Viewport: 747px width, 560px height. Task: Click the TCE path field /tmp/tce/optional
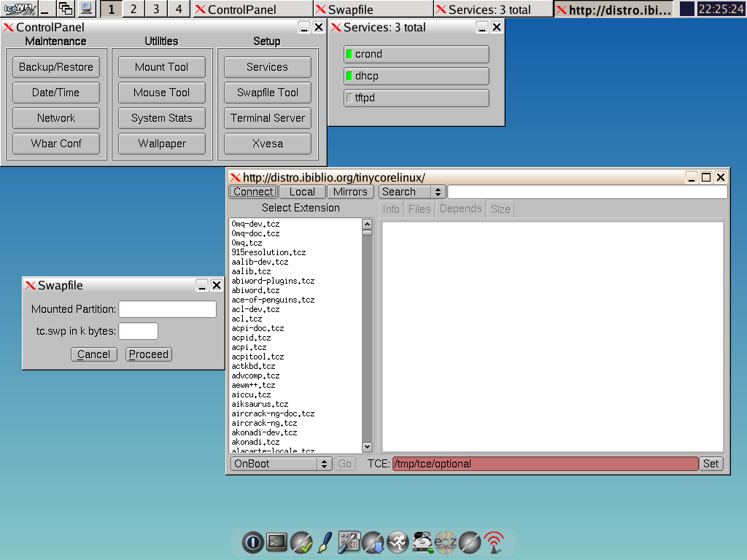click(546, 464)
